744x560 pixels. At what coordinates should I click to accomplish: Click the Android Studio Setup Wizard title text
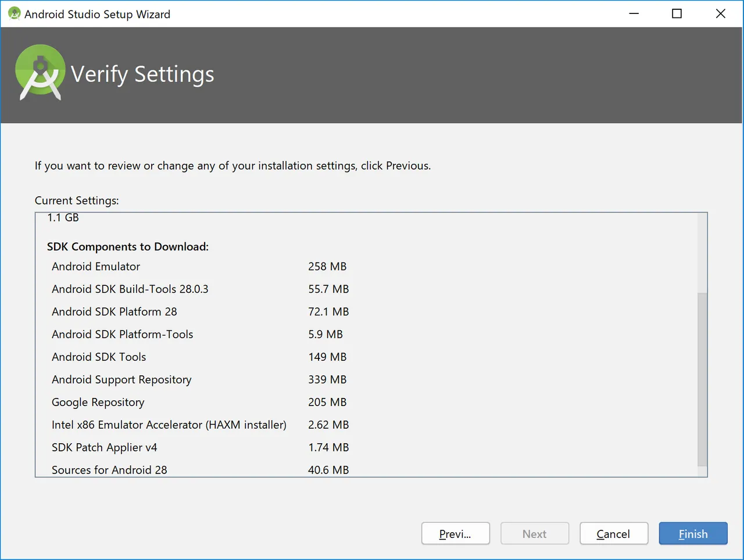[97, 14]
